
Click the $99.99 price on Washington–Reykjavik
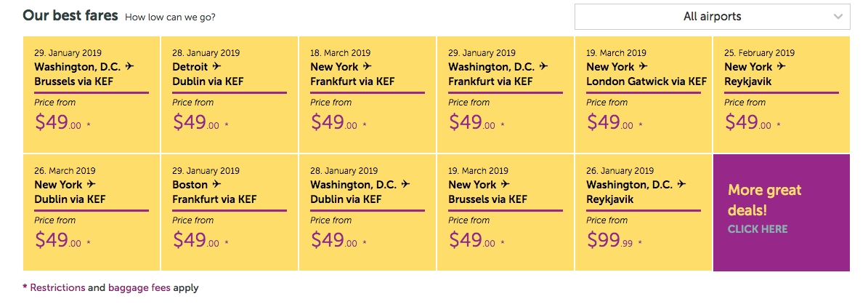(x=609, y=240)
